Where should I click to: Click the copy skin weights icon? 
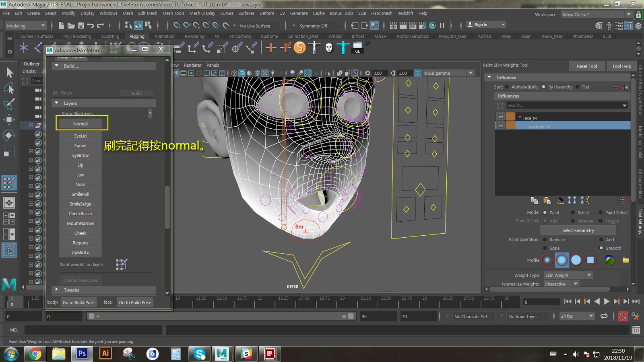pyautogui.click(x=535, y=200)
